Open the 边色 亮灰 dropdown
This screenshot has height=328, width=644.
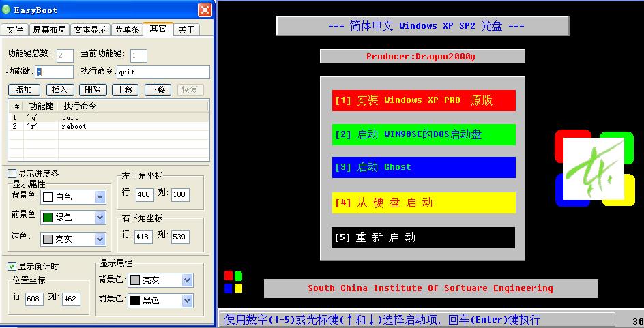(x=100, y=239)
